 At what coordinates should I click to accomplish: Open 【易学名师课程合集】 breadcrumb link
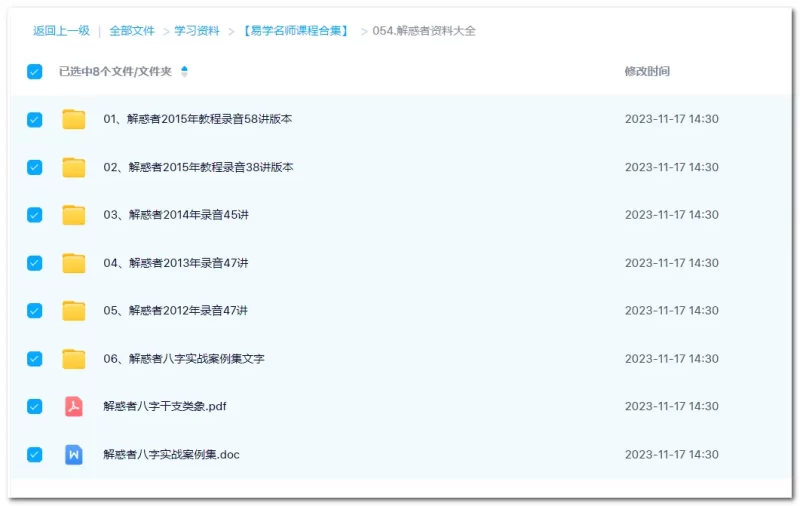(295, 31)
